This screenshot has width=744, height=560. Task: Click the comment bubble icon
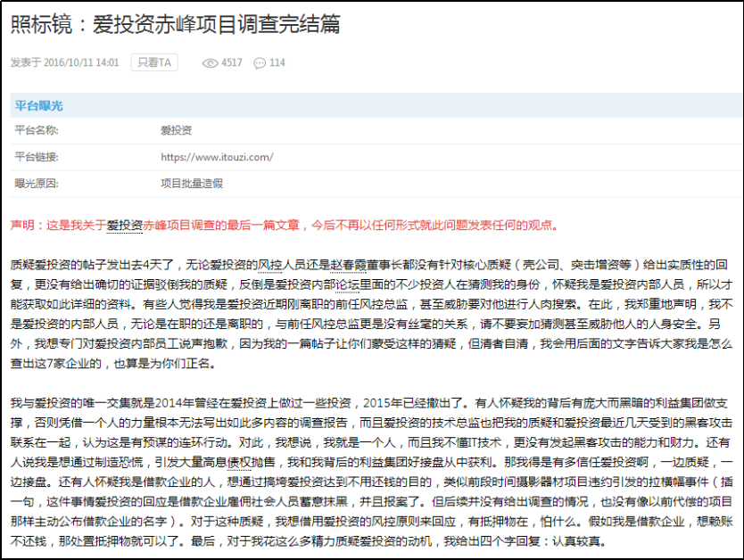260,63
